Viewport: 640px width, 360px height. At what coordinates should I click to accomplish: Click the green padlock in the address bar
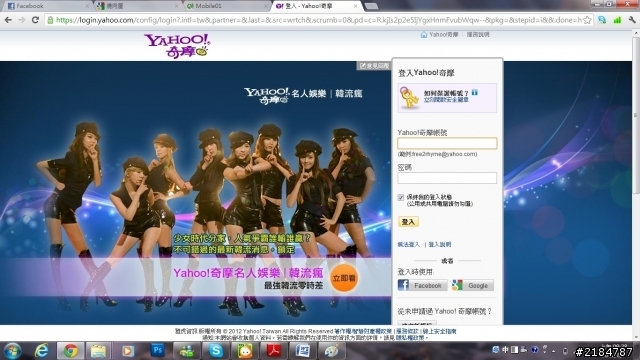point(50,20)
